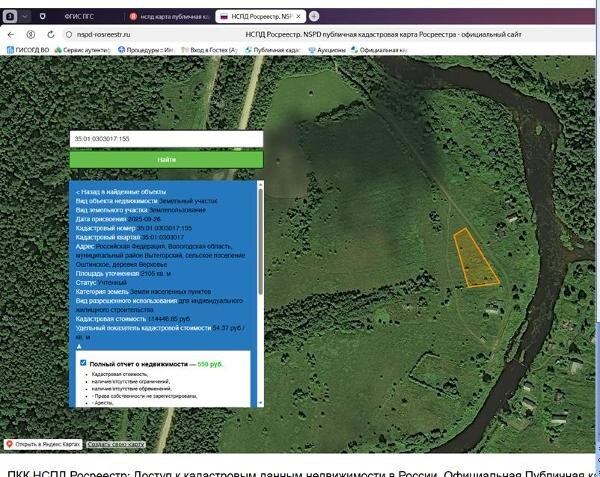Go back via Назад в найденные объекты

click(x=121, y=192)
